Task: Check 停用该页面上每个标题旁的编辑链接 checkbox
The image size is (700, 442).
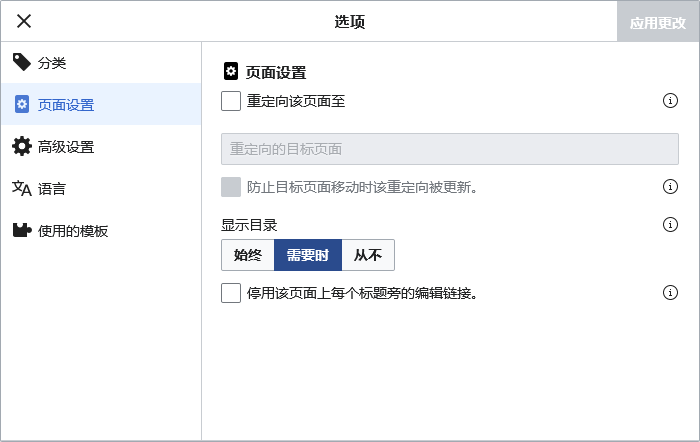Action: coord(231,293)
